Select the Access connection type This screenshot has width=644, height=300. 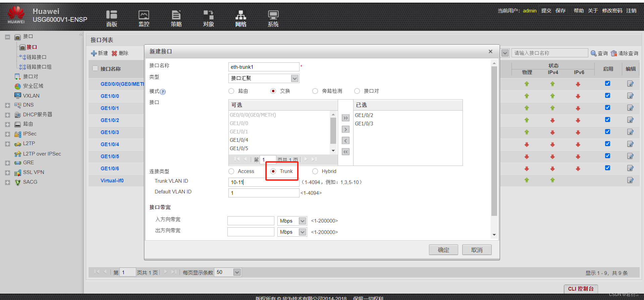tap(231, 171)
